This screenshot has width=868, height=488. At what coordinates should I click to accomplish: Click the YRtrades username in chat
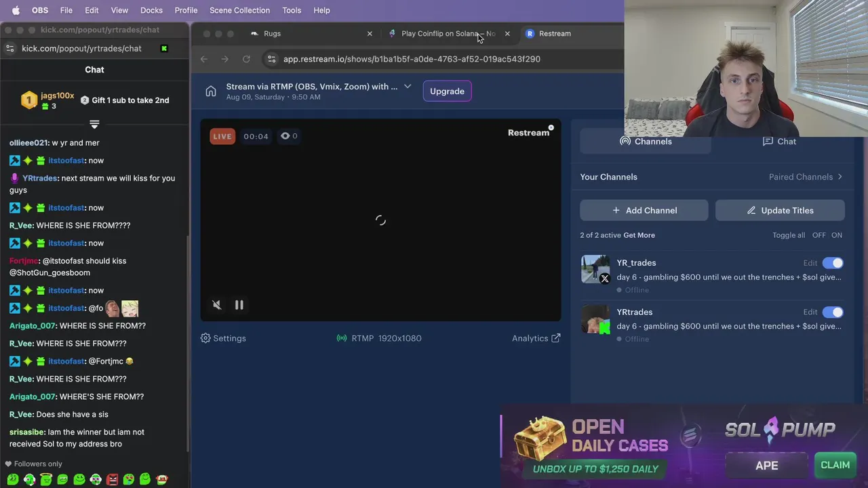click(39, 178)
